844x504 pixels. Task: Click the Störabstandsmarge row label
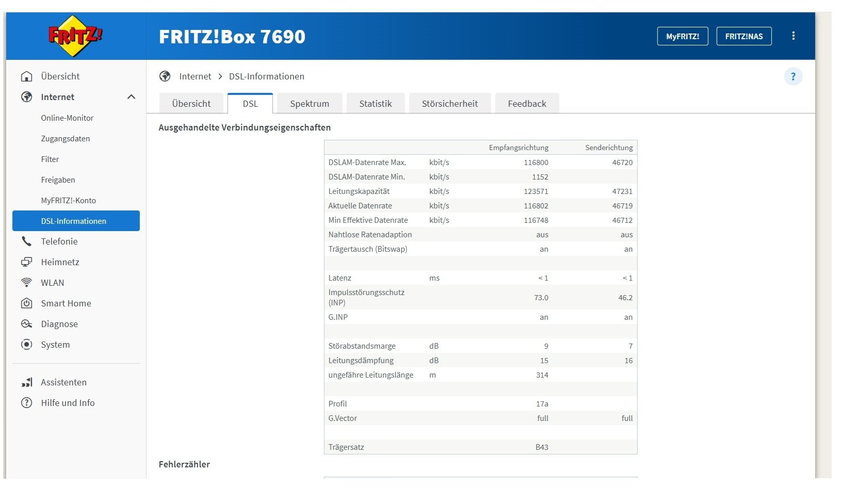coord(362,346)
